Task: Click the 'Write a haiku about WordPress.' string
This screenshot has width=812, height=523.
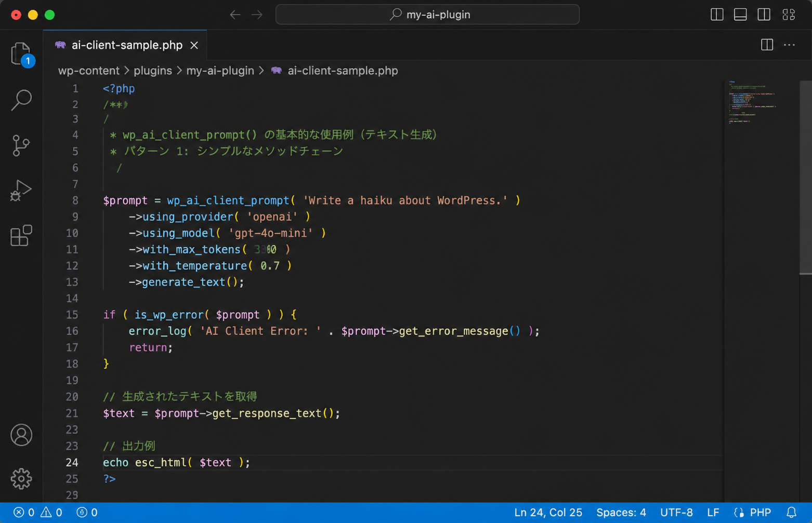Action: click(405, 200)
